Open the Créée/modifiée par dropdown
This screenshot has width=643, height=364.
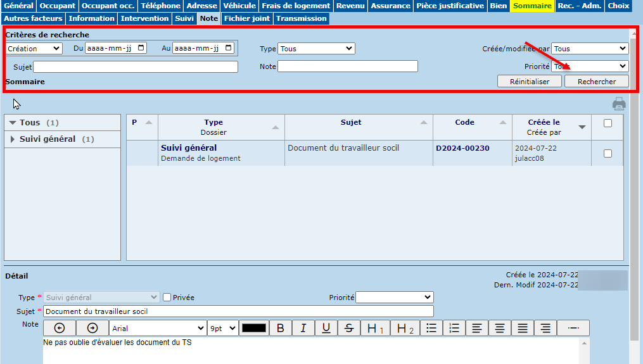point(589,49)
